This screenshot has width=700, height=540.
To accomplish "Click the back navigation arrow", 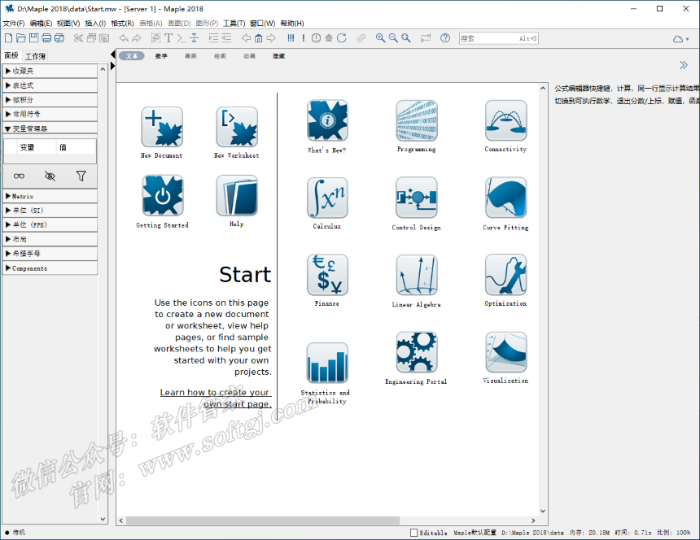I will point(246,38).
